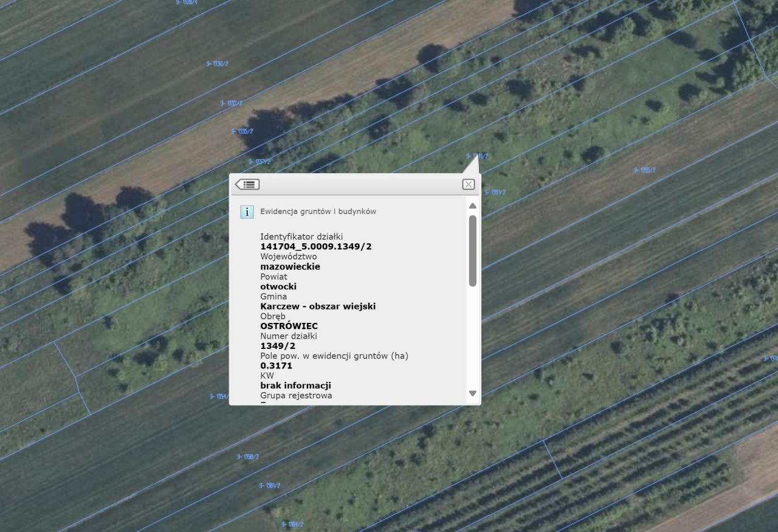This screenshot has height=532, width=778.
Task: Click the popup scrollbar up arrow
Action: pos(473,206)
